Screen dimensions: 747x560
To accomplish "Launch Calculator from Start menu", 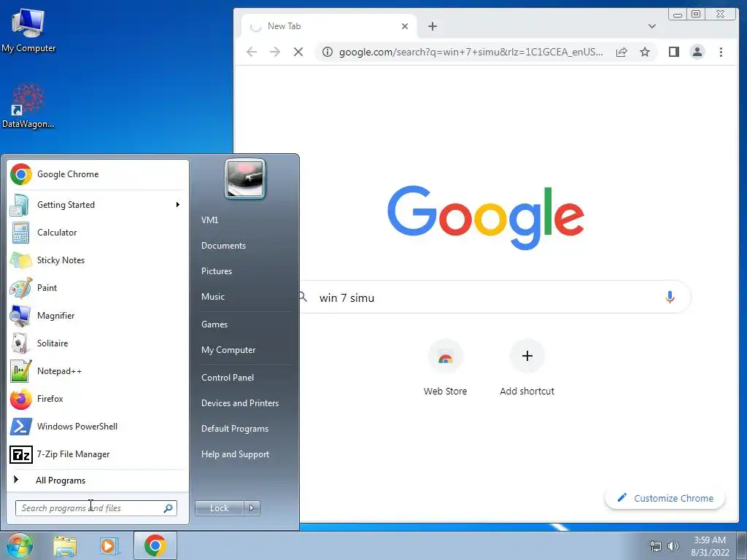I will tap(98, 233).
